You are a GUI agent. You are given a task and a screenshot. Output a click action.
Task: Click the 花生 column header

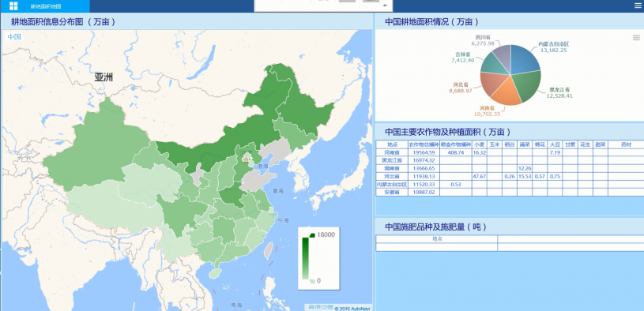[586, 144]
